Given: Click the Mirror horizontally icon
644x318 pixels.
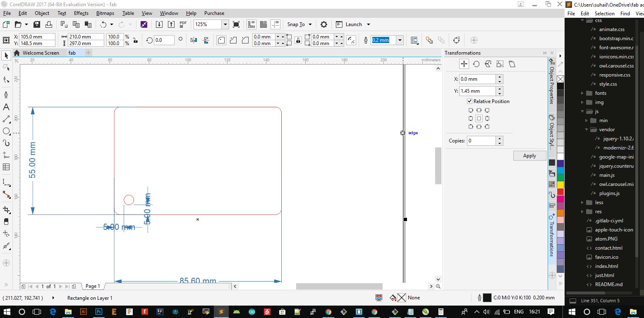Looking at the screenshot, I should (194, 40).
